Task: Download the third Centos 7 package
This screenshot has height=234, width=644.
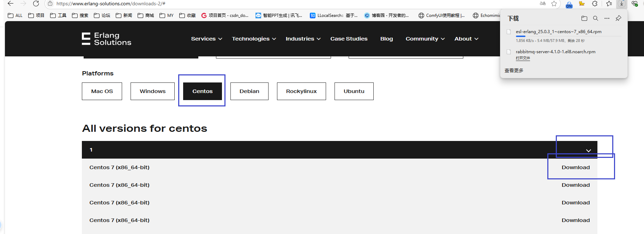Action: (x=576, y=203)
